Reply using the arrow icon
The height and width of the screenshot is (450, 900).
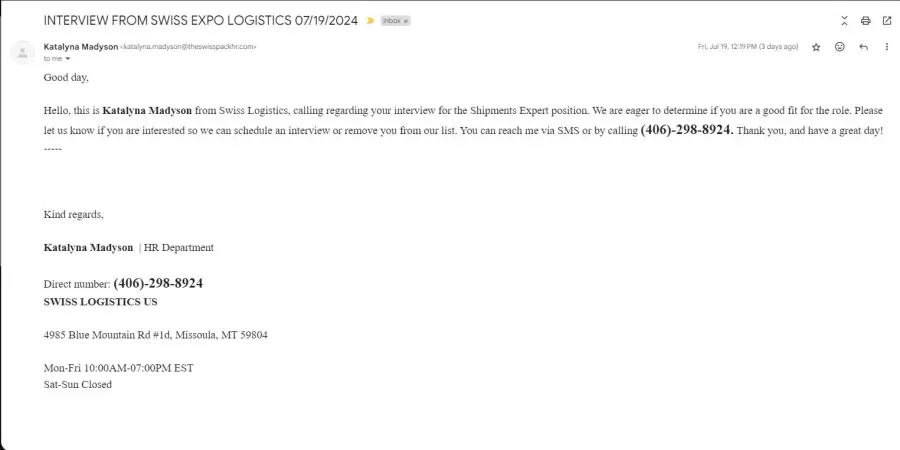coord(863,47)
